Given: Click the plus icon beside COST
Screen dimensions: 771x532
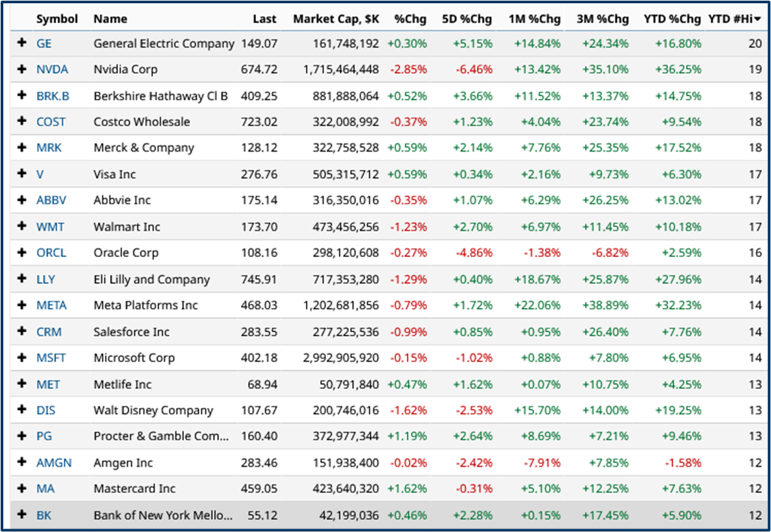Looking at the screenshot, I should [x=22, y=121].
